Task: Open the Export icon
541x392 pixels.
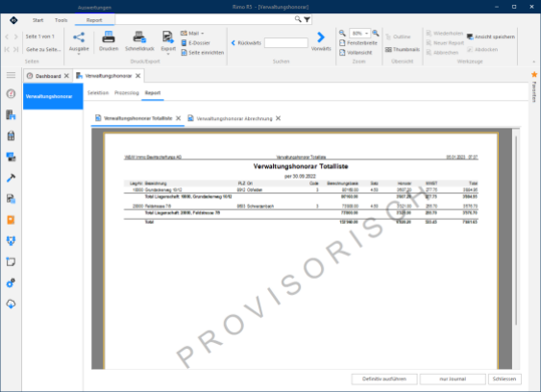Action: [x=168, y=37]
